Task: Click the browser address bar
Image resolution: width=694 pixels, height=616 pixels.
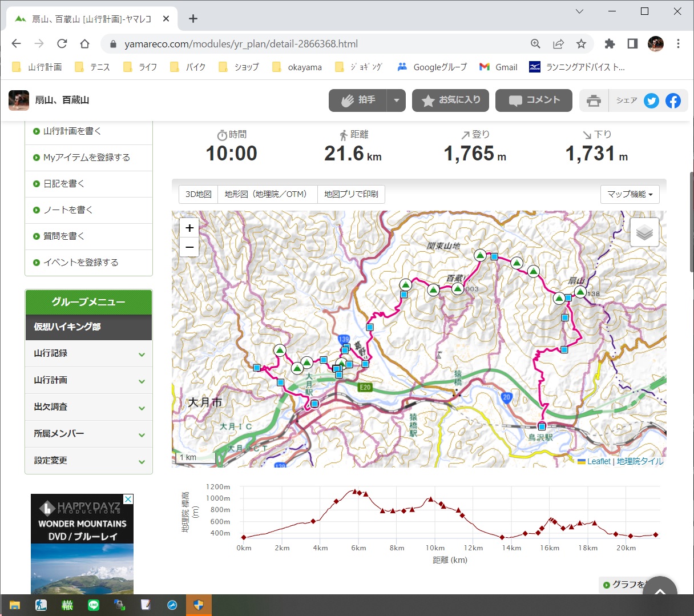Action: 320,44
